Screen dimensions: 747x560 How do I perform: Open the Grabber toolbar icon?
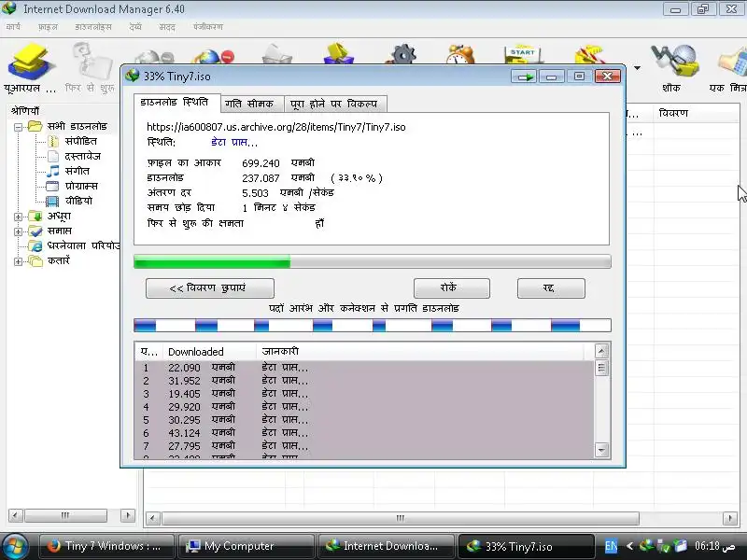[x=674, y=61]
